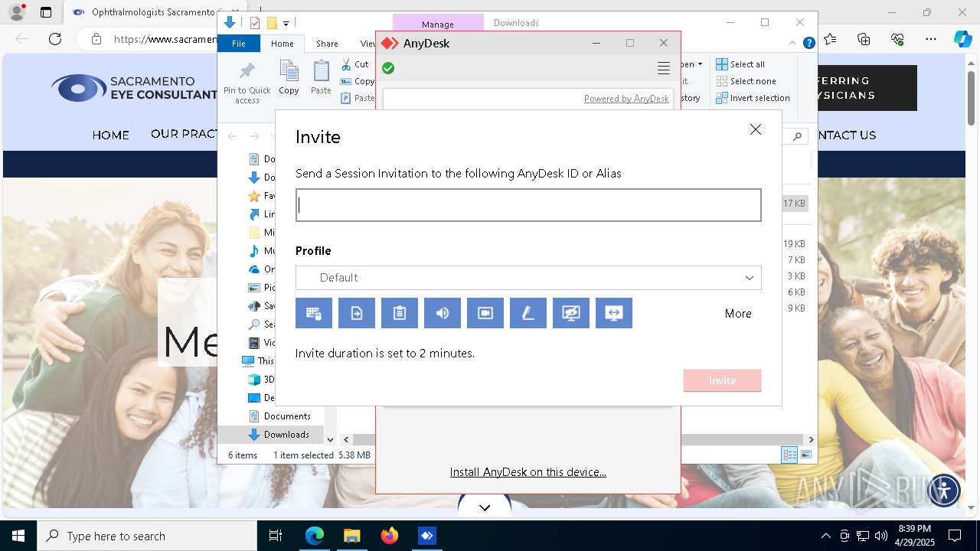Select 3D Objects folder icon in tree

point(254,380)
